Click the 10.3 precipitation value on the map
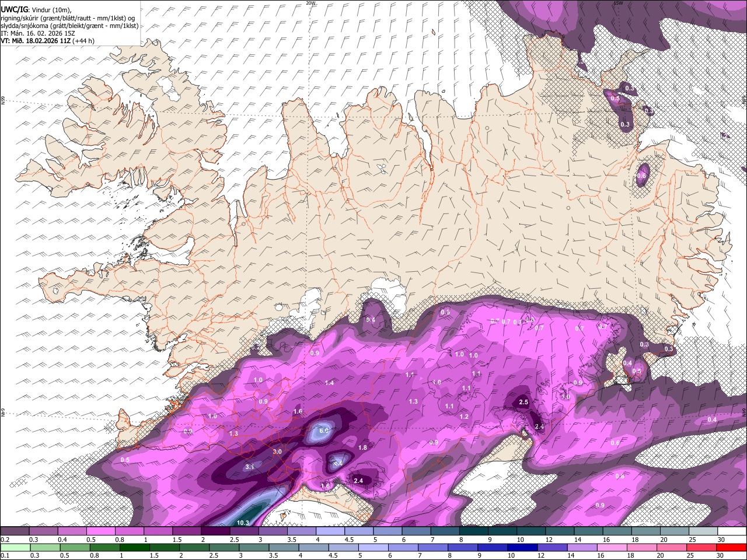747x560 pixels. 243,523
